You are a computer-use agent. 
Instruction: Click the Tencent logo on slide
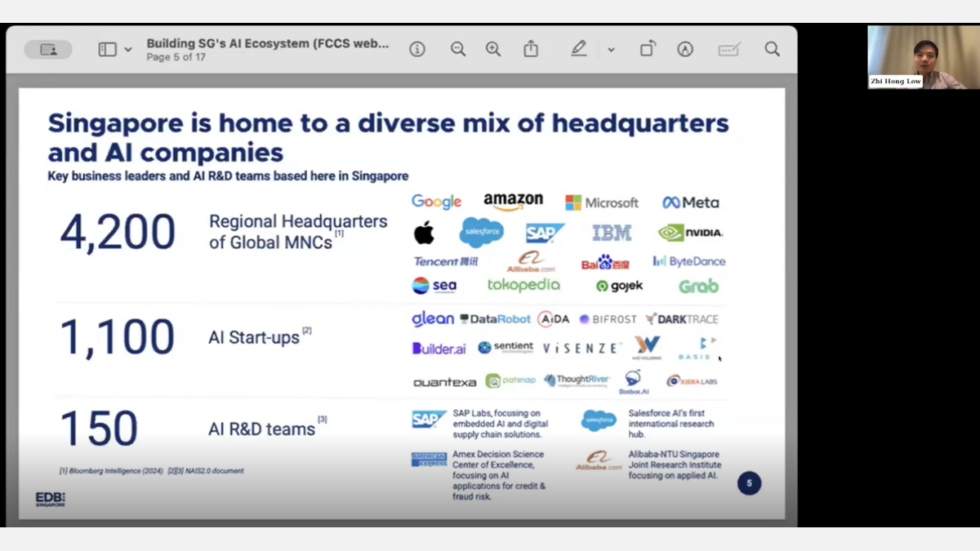pyautogui.click(x=446, y=262)
